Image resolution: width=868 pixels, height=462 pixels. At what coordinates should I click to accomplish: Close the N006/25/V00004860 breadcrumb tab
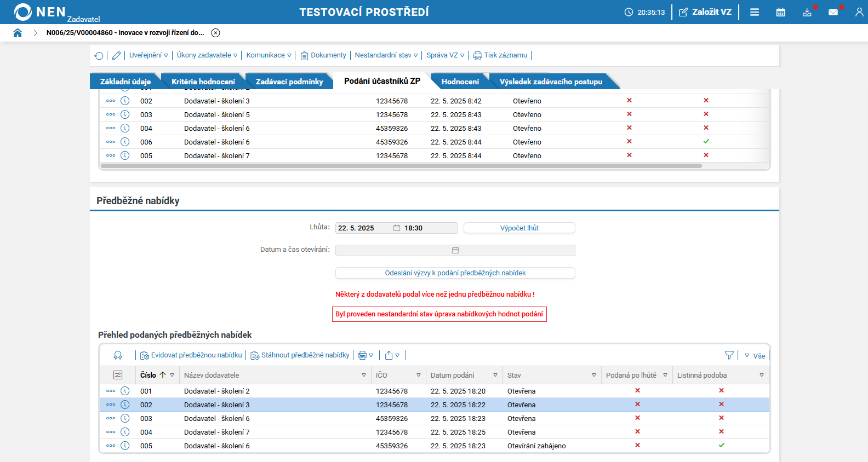pos(216,33)
